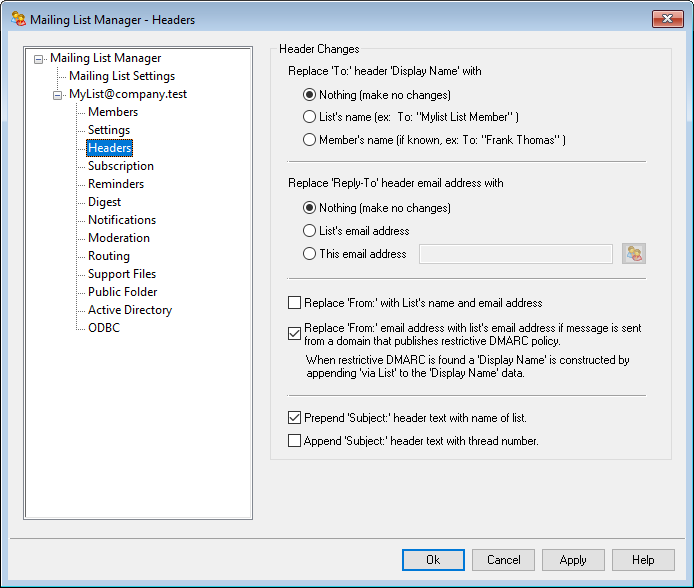
Task: Choose 'List's email address' for Reply-To
Action: pyautogui.click(x=309, y=231)
